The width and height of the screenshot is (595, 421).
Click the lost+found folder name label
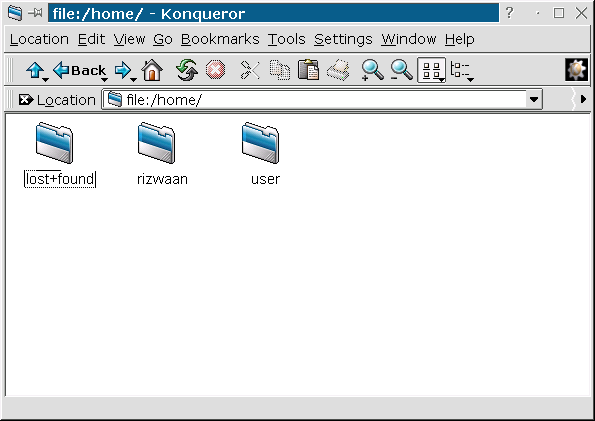click(60, 179)
